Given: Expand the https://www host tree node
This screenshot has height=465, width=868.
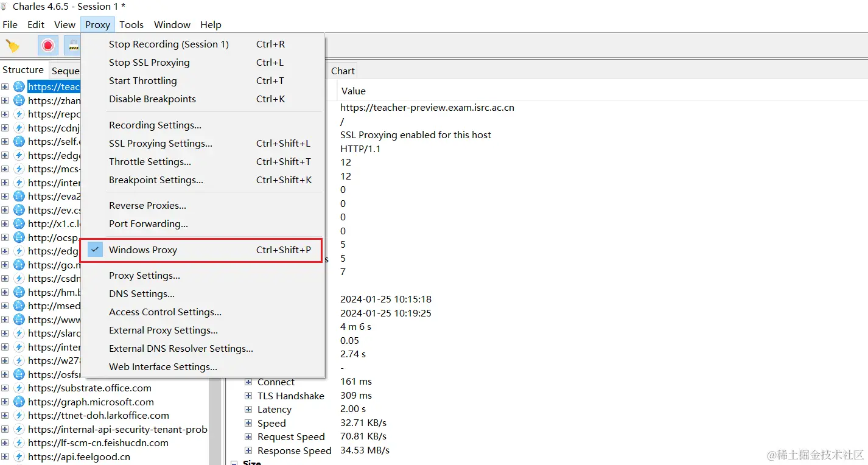Looking at the screenshot, I should [5, 320].
